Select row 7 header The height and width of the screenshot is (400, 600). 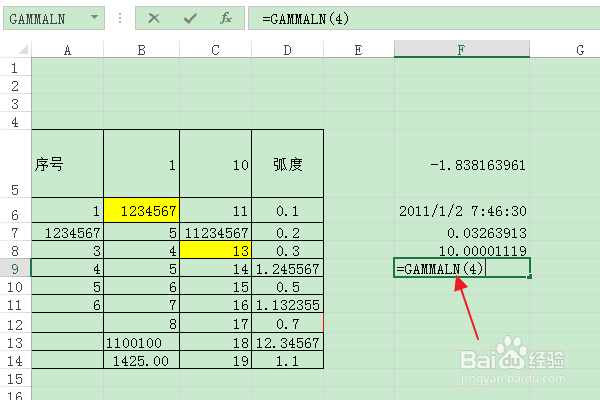point(15,232)
